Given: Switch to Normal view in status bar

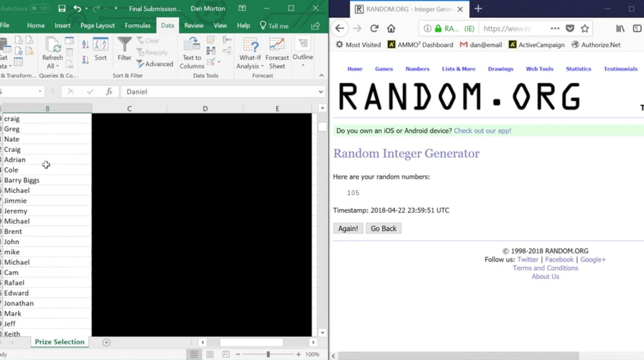Looking at the screenshot, I should [x=194, y=354].
